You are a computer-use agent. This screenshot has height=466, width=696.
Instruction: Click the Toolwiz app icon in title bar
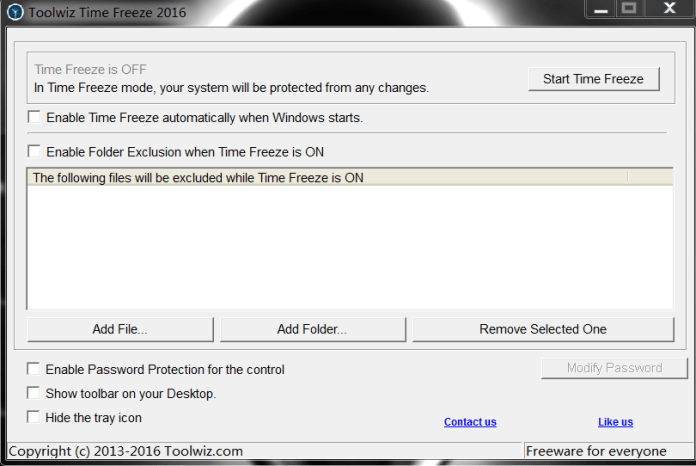point(15,12)
